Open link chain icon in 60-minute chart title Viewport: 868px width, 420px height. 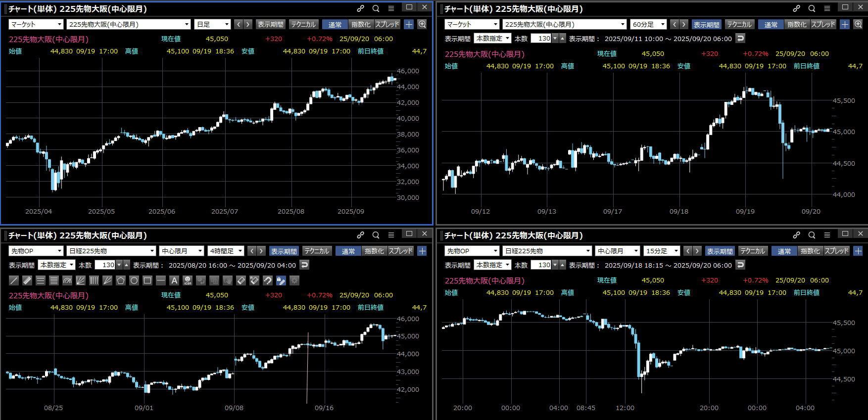tap(796, 8)
